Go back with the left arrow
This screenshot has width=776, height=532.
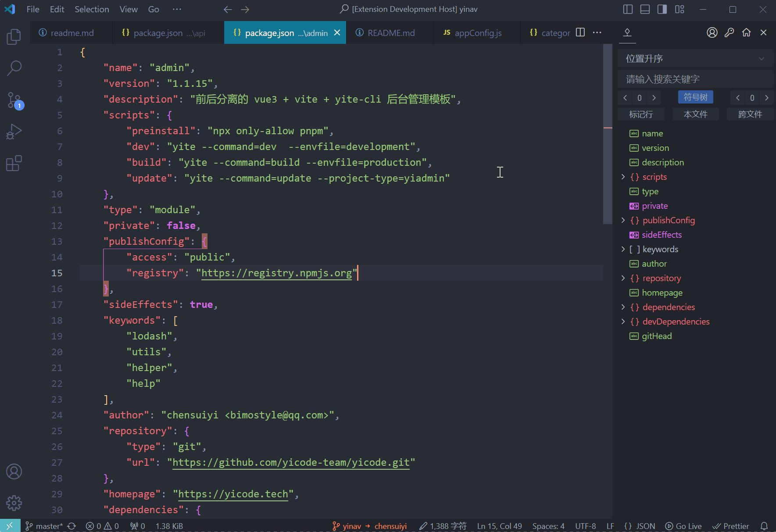(x=228, y=9)
